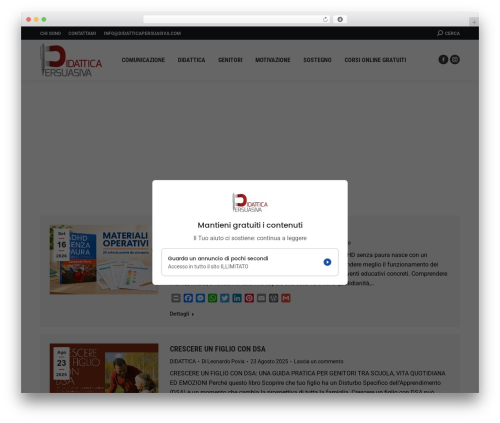Share the ADHD post on Facebook

pos(188,298)
